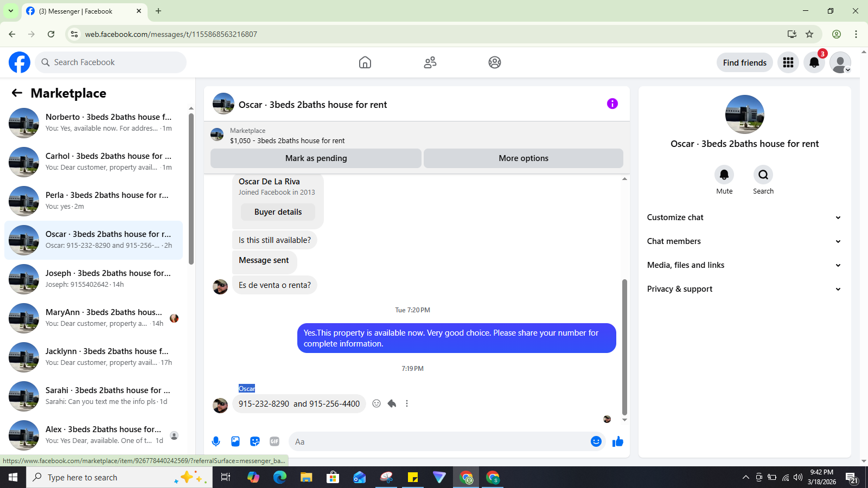Click More options for the listing
The image size is (868, 488).
pyautogui.click(x=524, y=158)
